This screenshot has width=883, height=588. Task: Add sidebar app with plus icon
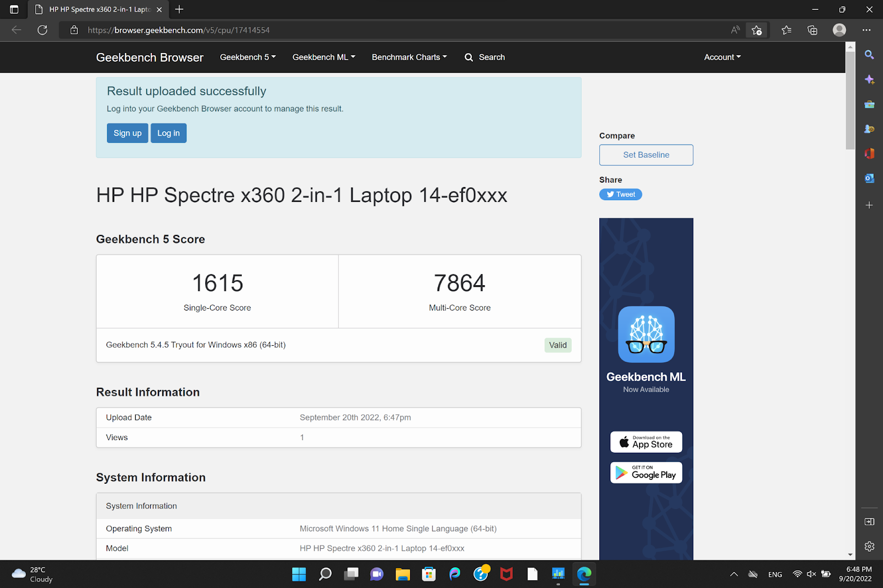pos(869,205)
